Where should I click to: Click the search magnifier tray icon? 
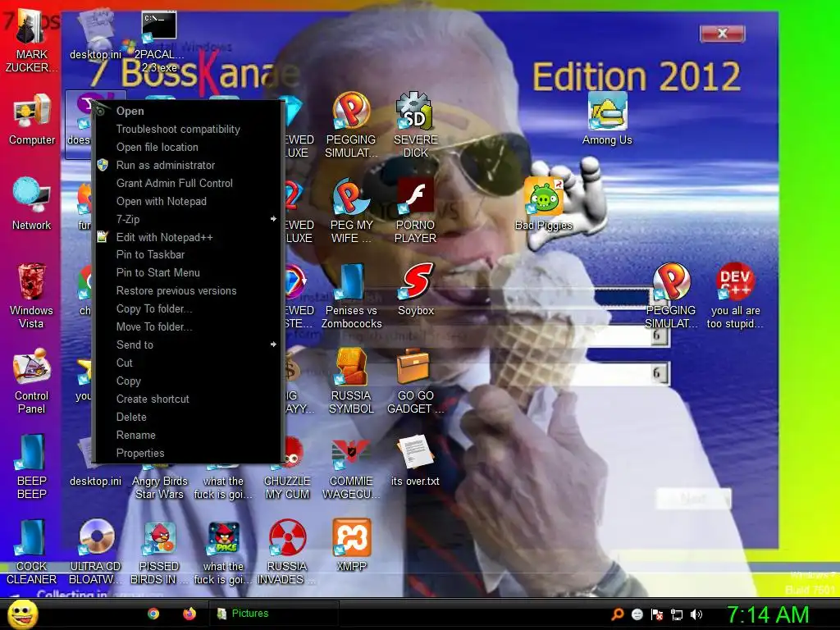pyautogui.click(x=617, y=614)
